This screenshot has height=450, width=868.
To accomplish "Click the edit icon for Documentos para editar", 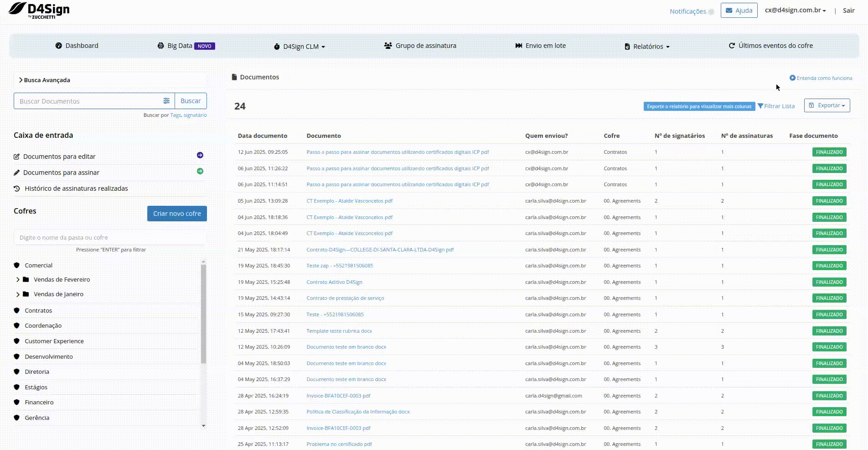I will [17, 157].
